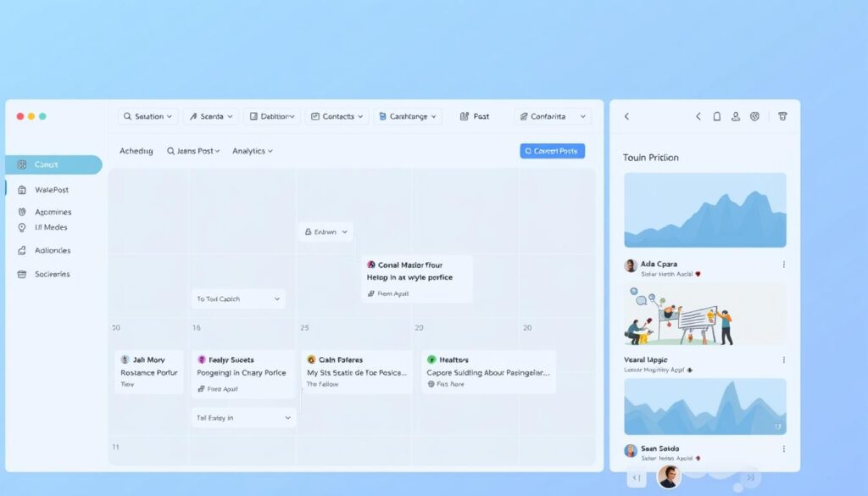Image resolution: width=868 pixels, height=496 pixels.
Task: Open the To Tovl Caplch dropdown on the calendar
Action: coord(237,298)
